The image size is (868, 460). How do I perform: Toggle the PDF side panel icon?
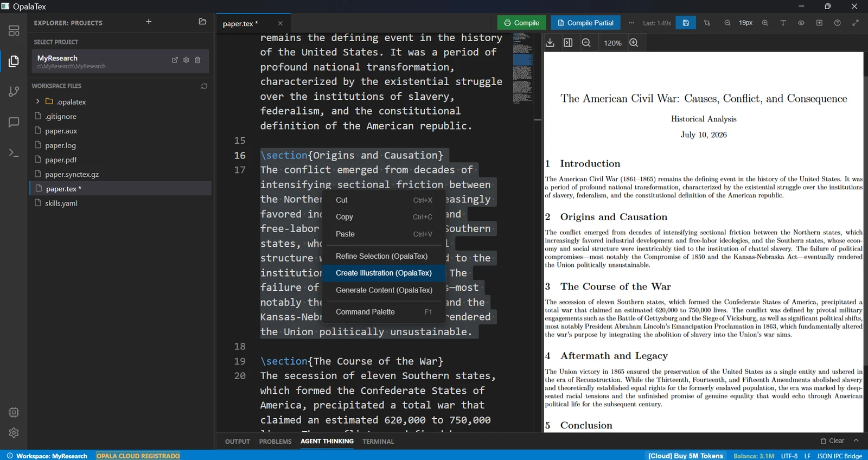coord(568,43)
